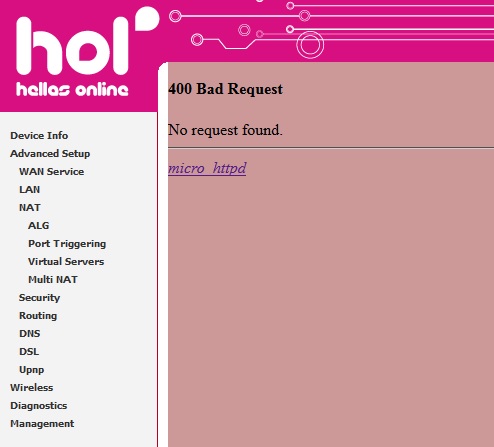This screenshot has width=494, height=447.
Task: Go to DNS settings
Action: [30, 334]
